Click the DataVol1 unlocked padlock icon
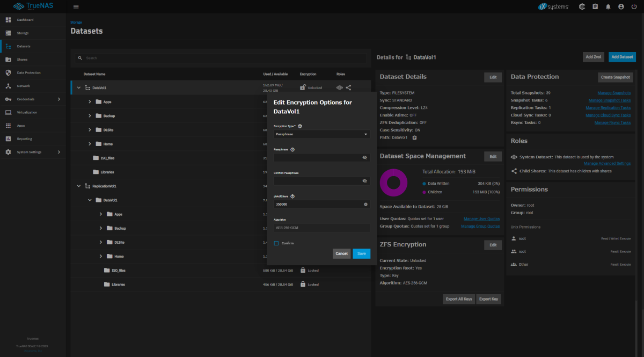The image size is (644, 357). [x=303, y=88]
